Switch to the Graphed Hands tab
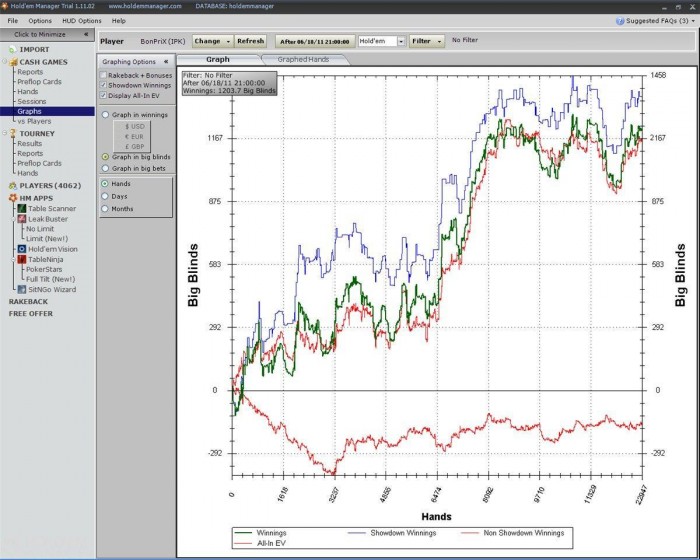The image size is (700, 560). point(306,60)
